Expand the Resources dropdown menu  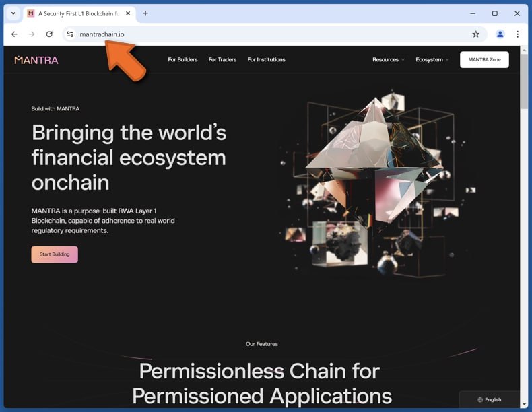(389, 60)
